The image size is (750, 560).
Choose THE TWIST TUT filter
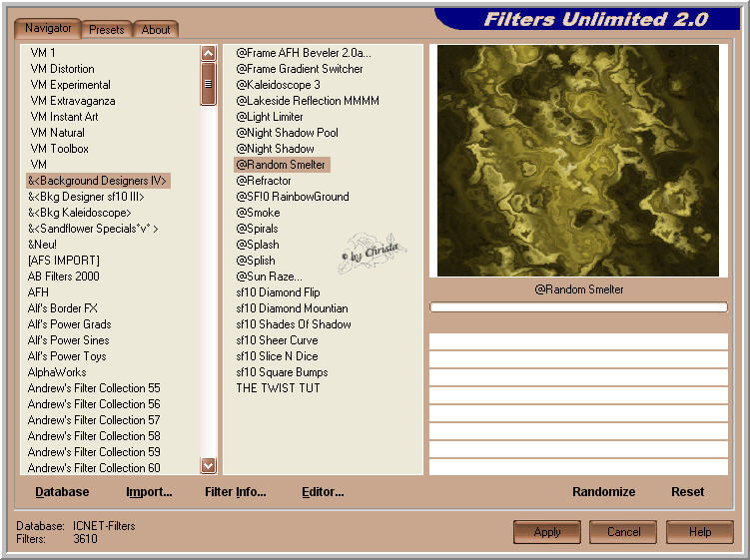tap(278, 388)
